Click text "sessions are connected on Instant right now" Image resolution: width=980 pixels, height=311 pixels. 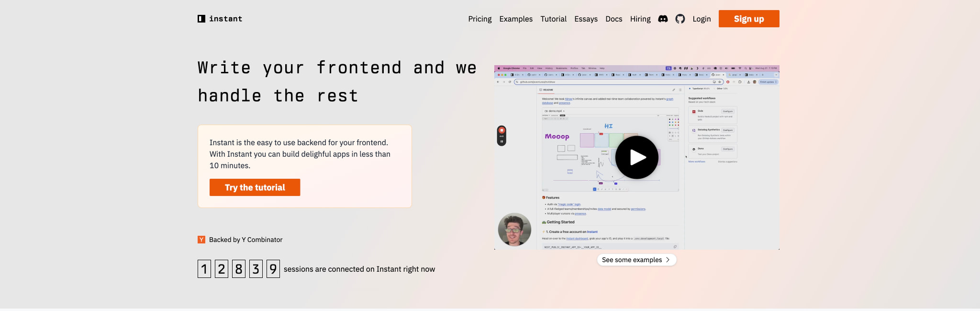click(x=359, y=269)
